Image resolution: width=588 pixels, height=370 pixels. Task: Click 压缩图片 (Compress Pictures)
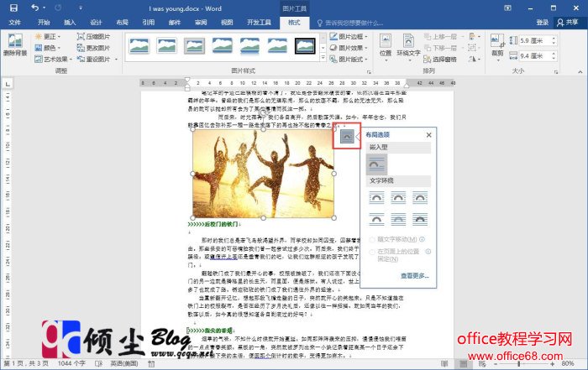pos(93,37)
